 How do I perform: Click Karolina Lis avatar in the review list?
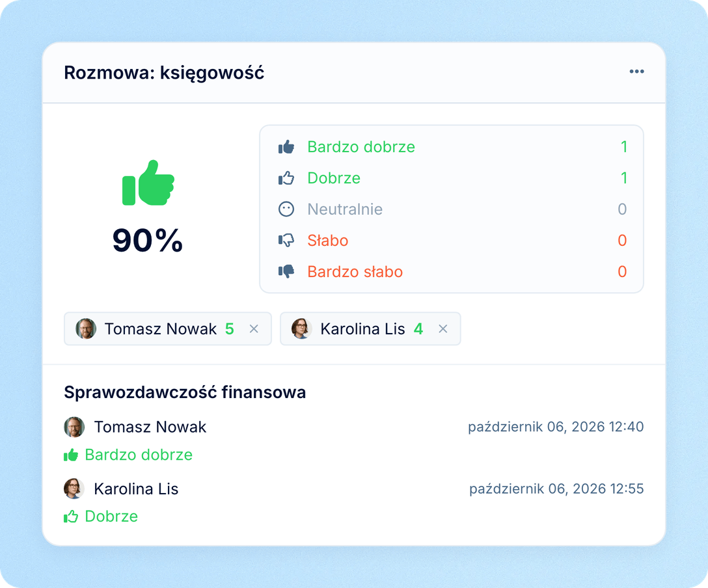(x=74, y=488)
